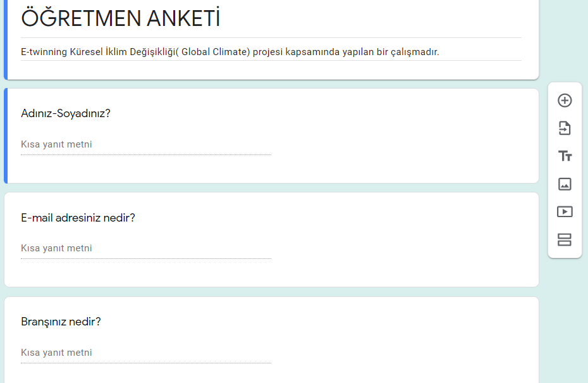Click short answer field under E-mail question

coord(145,249)
